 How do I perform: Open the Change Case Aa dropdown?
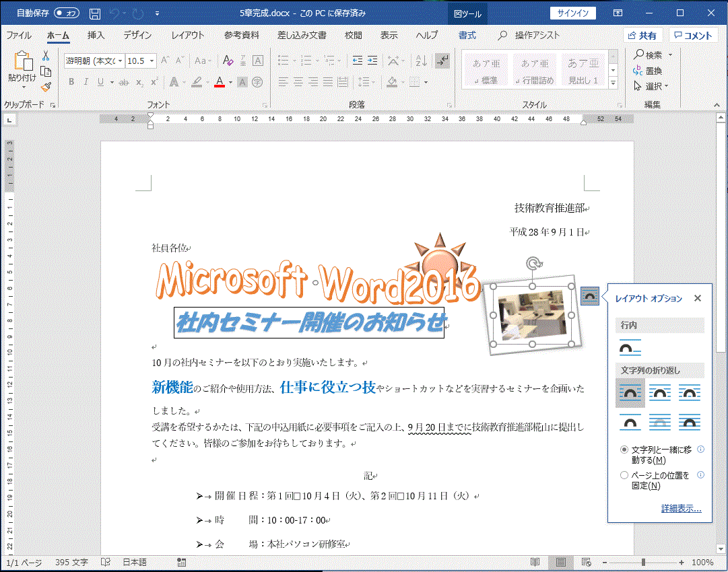point(203,61)
